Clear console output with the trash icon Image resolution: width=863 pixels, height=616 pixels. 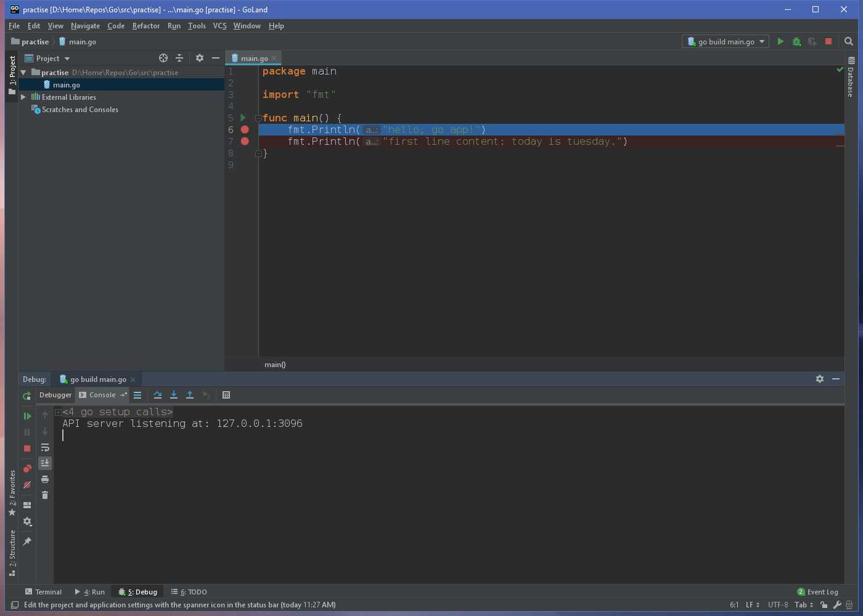(x=45, y=495)
